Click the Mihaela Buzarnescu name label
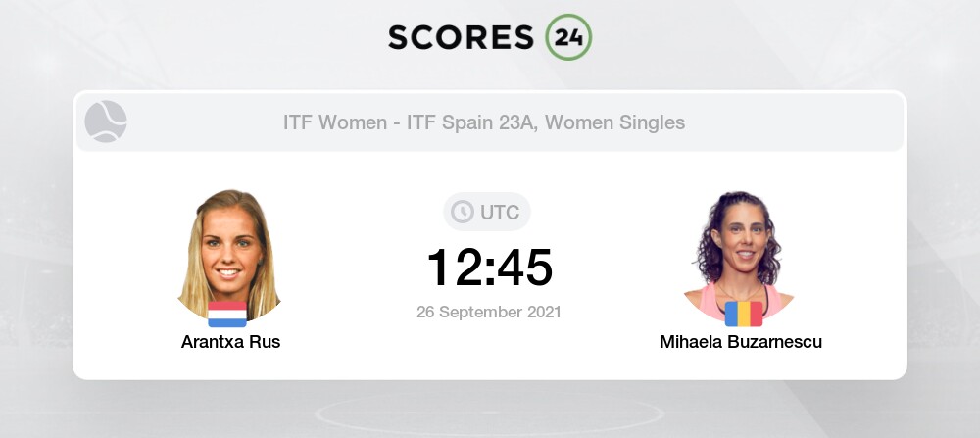 [741, 342]
